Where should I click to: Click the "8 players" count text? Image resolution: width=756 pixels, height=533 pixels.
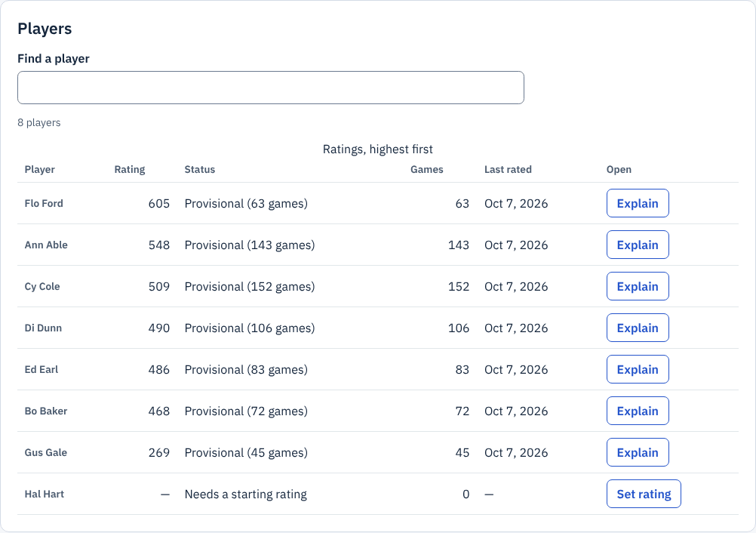click(39, 122)
